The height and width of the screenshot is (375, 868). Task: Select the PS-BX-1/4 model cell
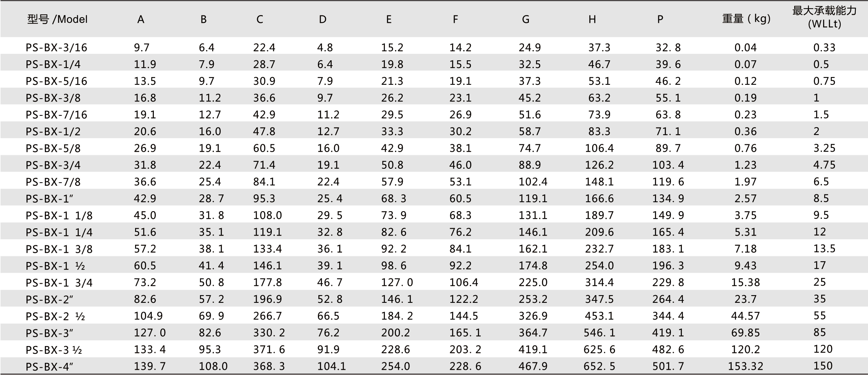53,64
